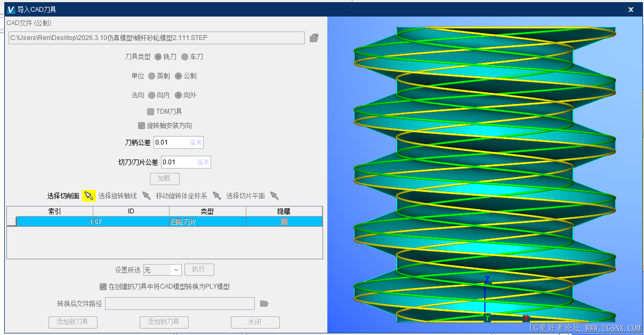Click the ID column header
The image size is (644, 335).
coord(131,211)
